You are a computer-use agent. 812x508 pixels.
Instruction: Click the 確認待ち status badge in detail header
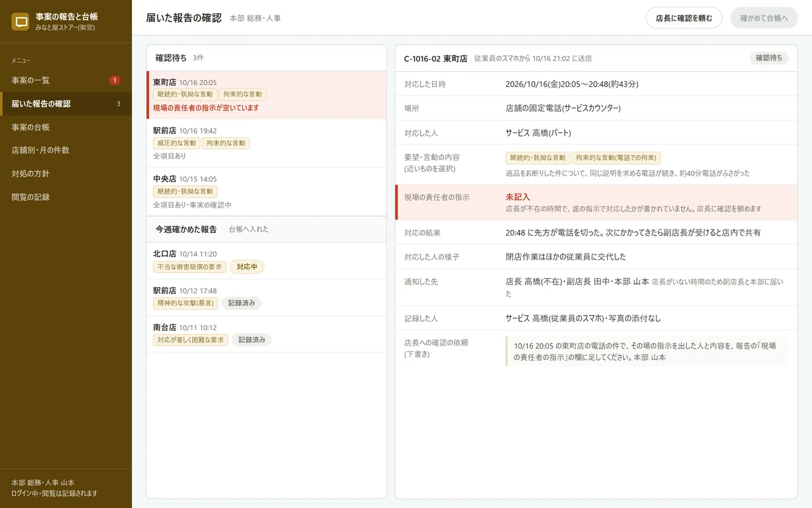tap(769, 58)
